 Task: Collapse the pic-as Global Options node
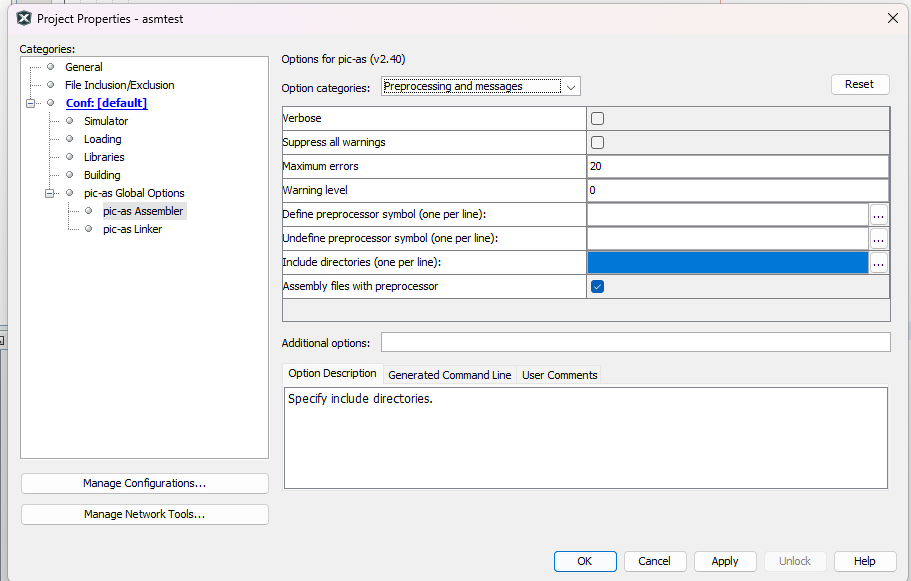pos(49,193)
